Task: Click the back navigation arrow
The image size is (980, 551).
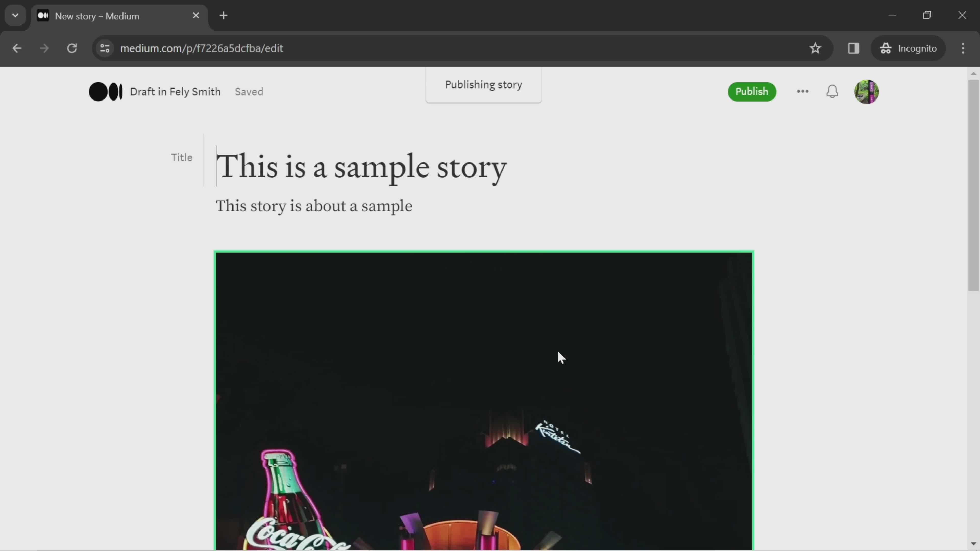Action: point(17,48)
